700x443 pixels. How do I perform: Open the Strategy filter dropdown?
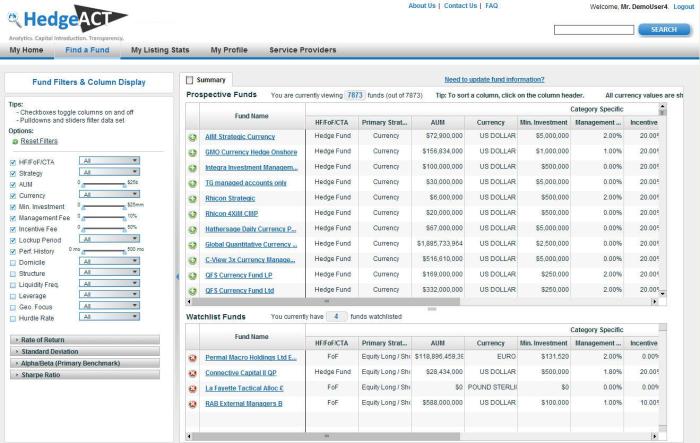(x=109, y=172)
